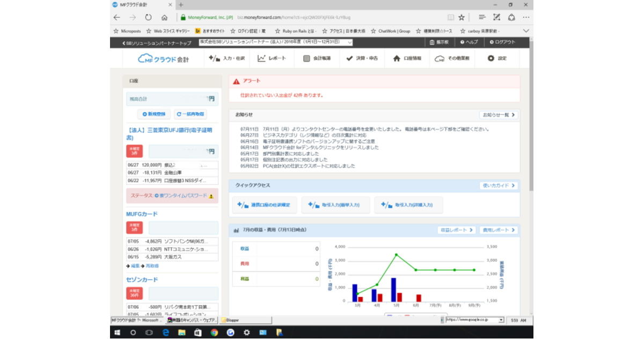Open the browser more options ellipsis
Image resolution: width=644 pixels, height=339 pixels.
coord(526,17)
